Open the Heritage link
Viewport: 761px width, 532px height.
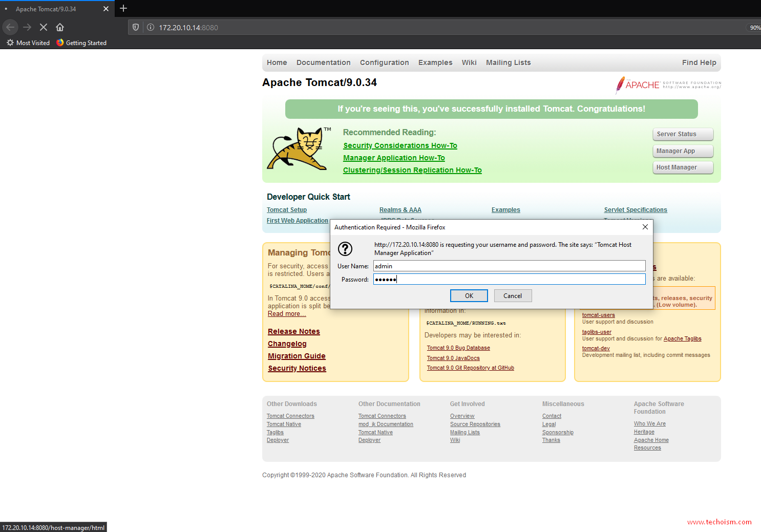tap(644, 432)
